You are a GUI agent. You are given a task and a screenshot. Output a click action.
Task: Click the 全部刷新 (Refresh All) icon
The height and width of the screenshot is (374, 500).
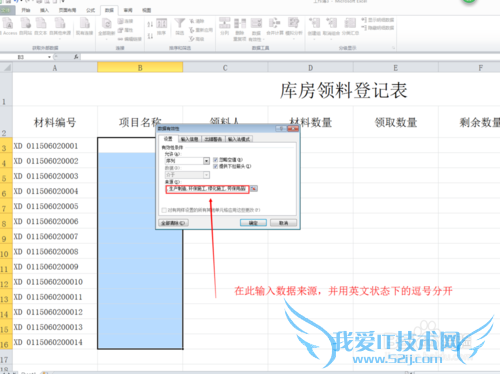click(x=107, y=28)
